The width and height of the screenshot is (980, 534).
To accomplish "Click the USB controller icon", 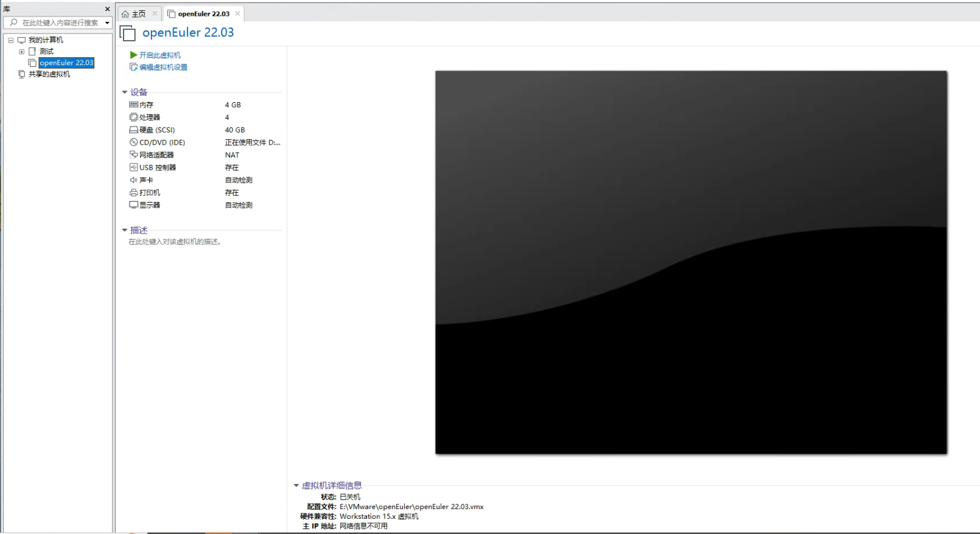I will (133, 167).
